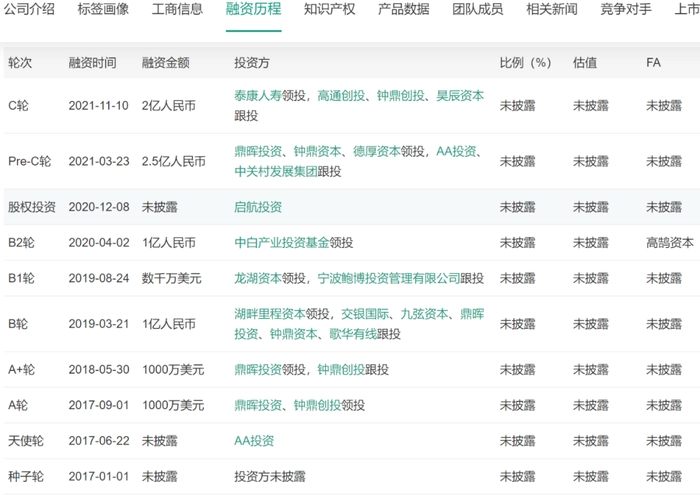View the 相关新闻 tab
This screenshot has height=496, width=700.
551,10
